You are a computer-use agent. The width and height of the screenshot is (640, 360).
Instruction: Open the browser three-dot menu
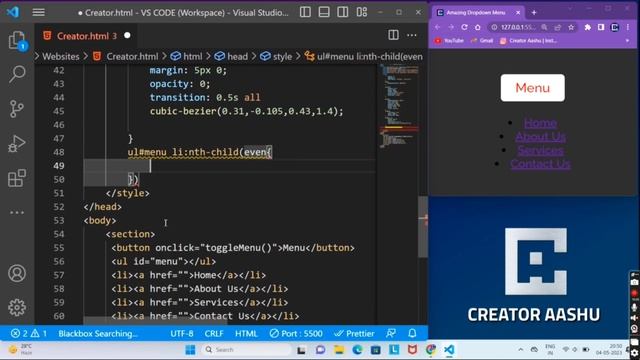(x=628, y=27)
